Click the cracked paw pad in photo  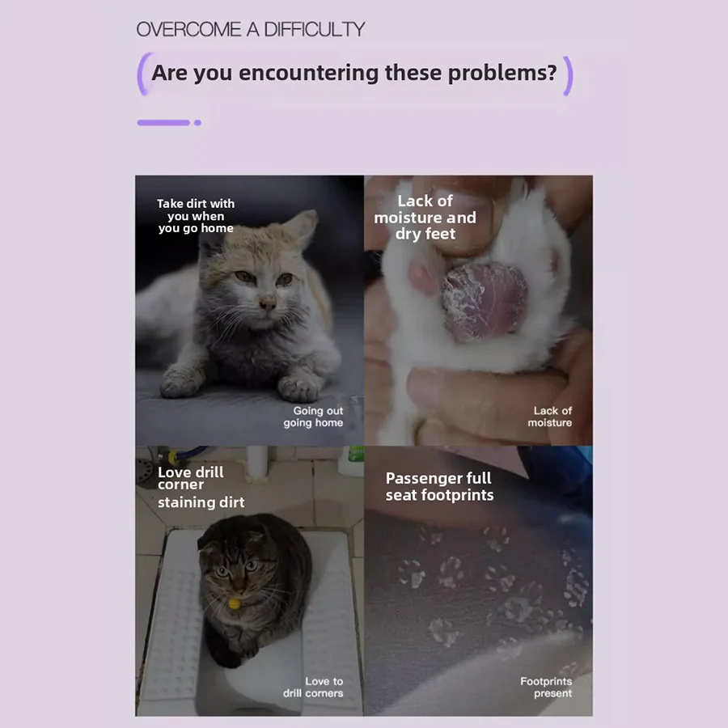(x=485, y=300)
